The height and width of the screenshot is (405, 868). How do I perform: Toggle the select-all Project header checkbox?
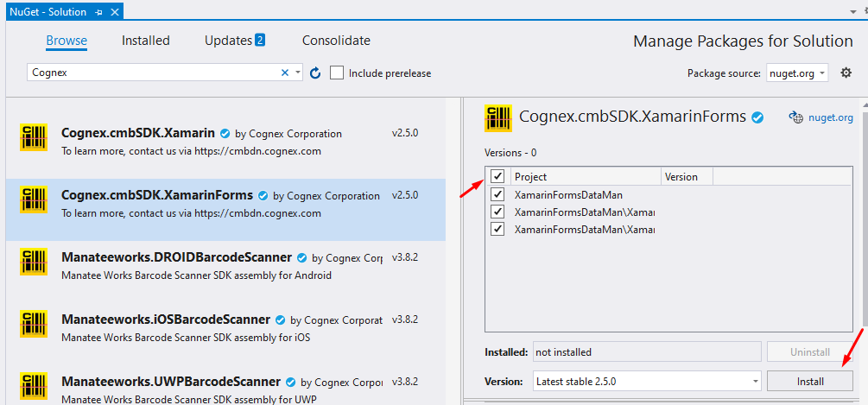pyautogui.click(x=497, y=176)
